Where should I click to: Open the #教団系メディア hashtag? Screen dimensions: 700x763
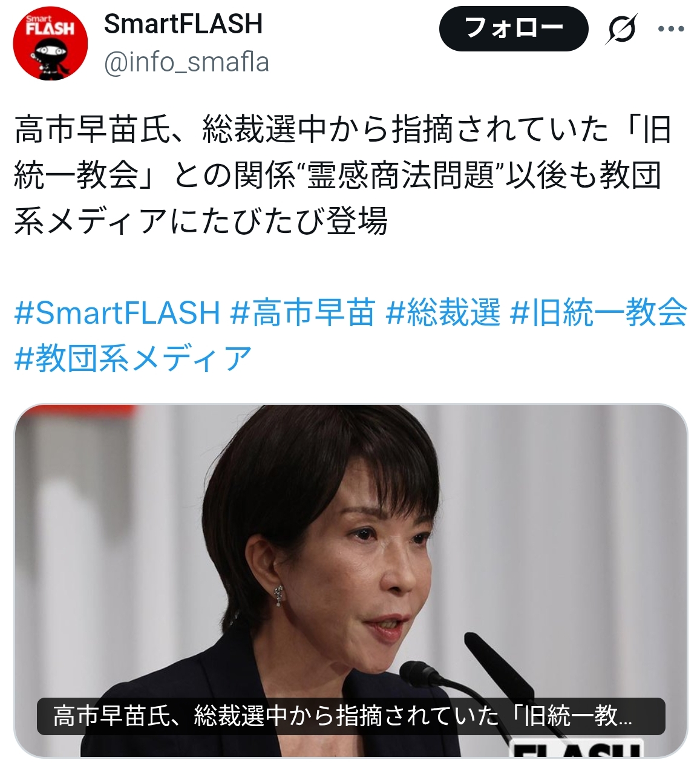point(133,358)
